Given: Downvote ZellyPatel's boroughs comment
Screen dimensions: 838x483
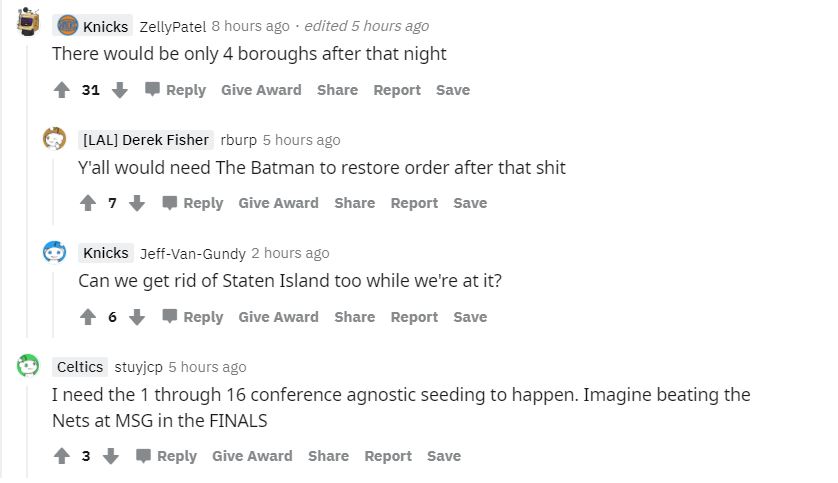Looking at the screenshot, I should [120, 90].
